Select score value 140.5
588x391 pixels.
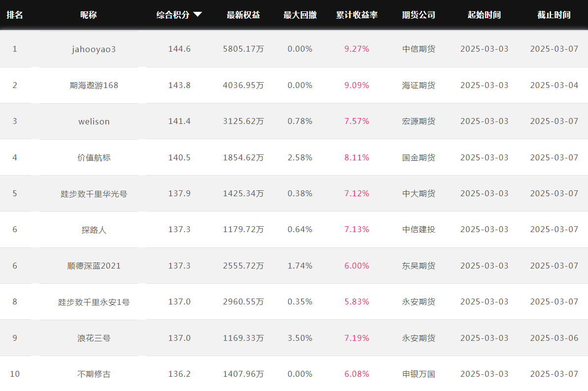(x=179, y=158)
